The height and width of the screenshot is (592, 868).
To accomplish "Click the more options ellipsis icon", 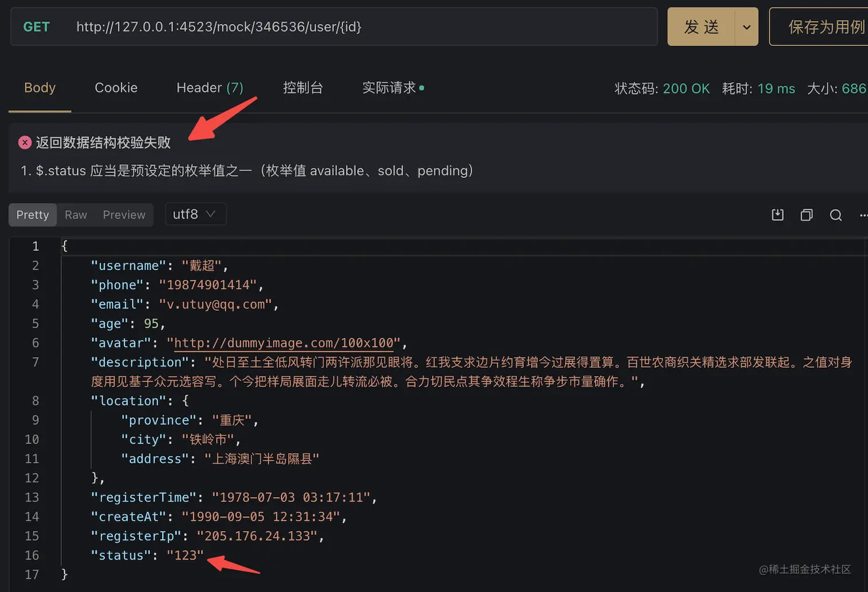I will click(863, 215).
